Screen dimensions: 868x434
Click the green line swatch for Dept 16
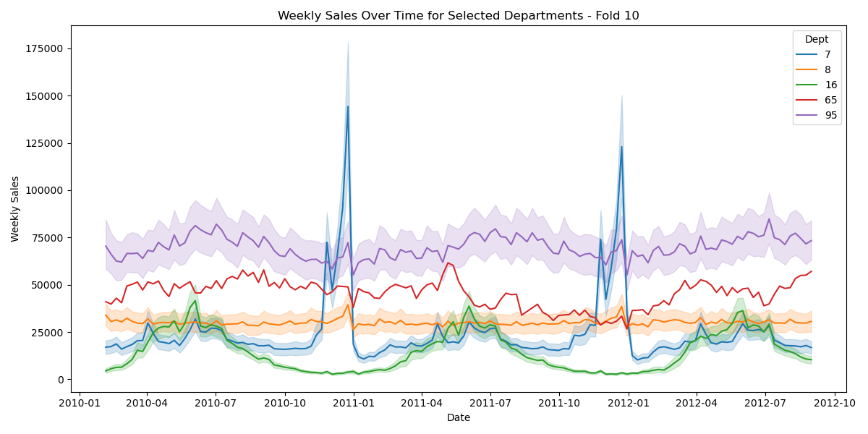808,85
